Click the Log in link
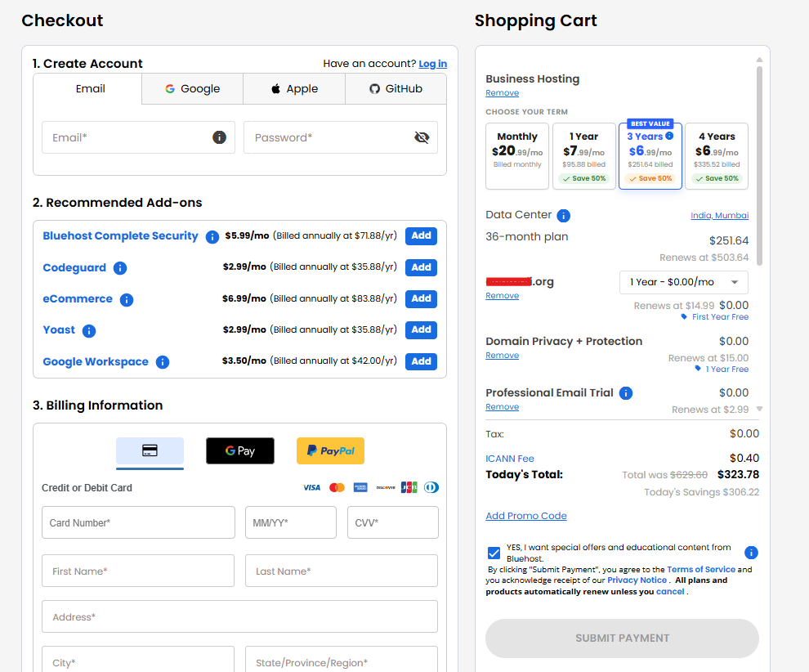This screenshot has width=809, height=672. [432, 64]
